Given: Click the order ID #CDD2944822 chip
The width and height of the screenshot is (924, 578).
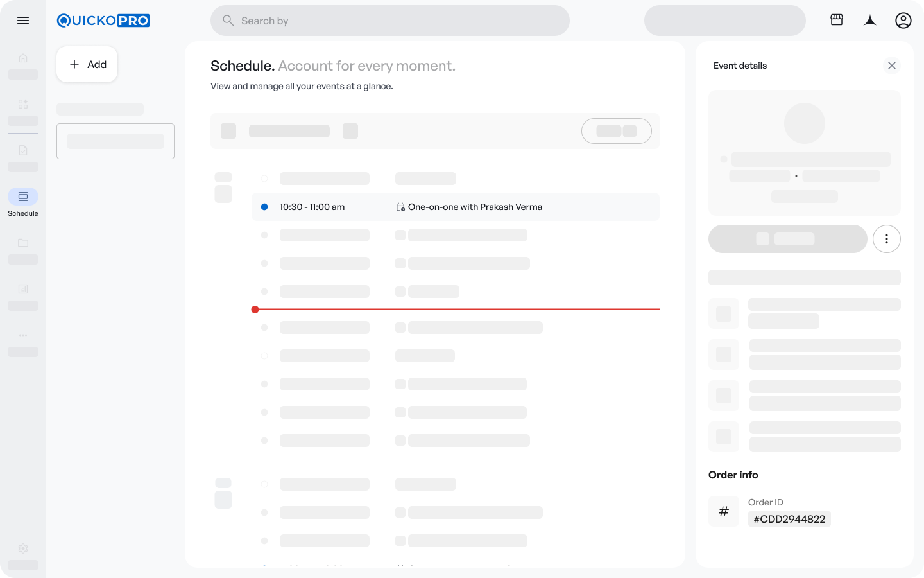Looking at the screenshot, I should coord(789,519).
